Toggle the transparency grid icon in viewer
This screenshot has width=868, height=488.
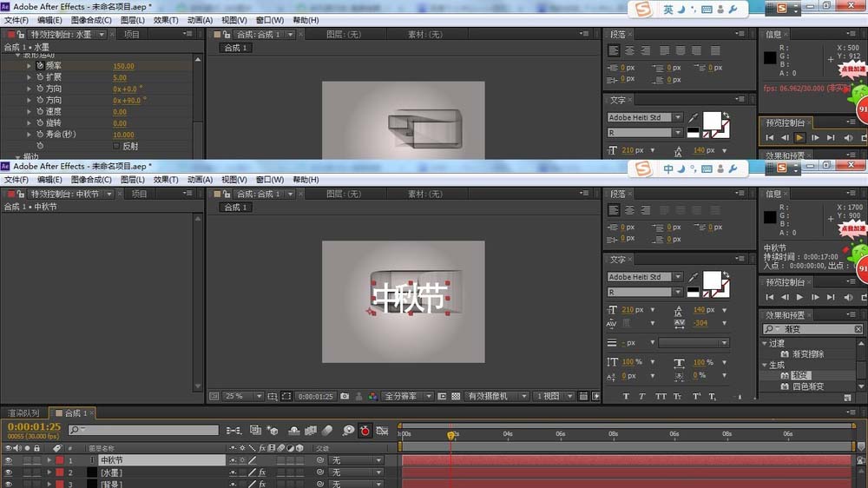(x=456, y=397)
